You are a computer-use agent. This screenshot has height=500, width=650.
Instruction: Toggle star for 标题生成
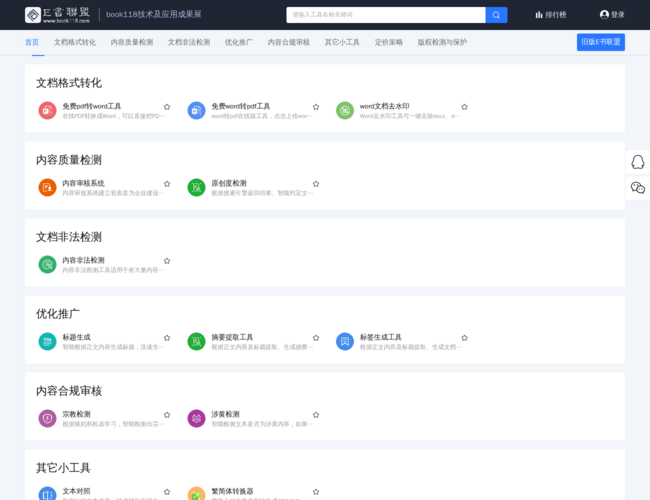[x=167, y=338]
